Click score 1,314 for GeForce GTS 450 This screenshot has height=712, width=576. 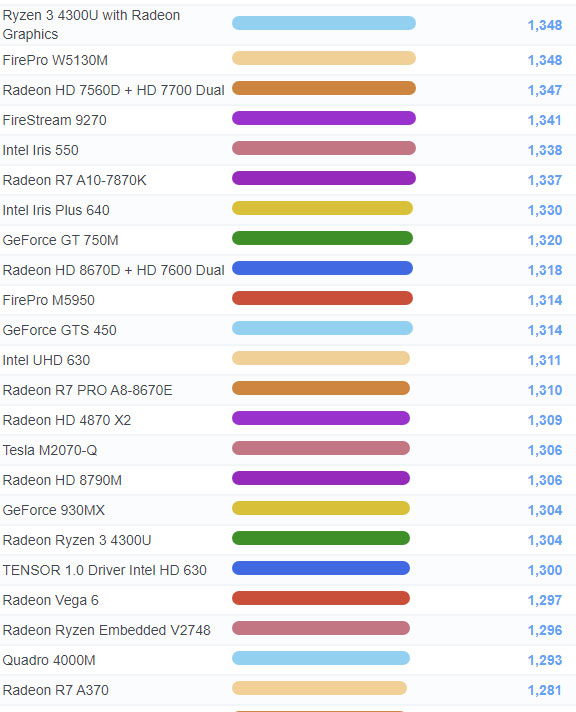click(545, 330)
